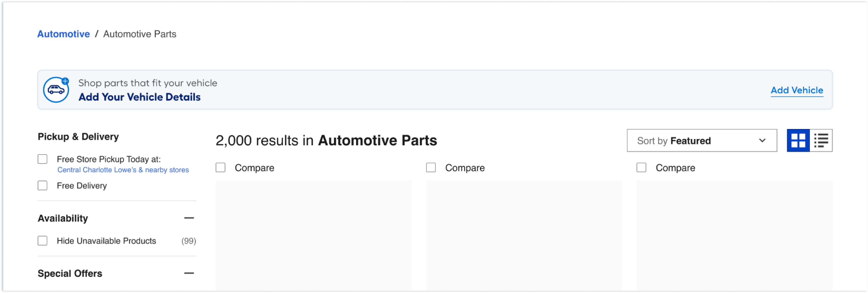Click Add Your Vehicle Details heading
The image size is (868, 293).
point(139,97)
